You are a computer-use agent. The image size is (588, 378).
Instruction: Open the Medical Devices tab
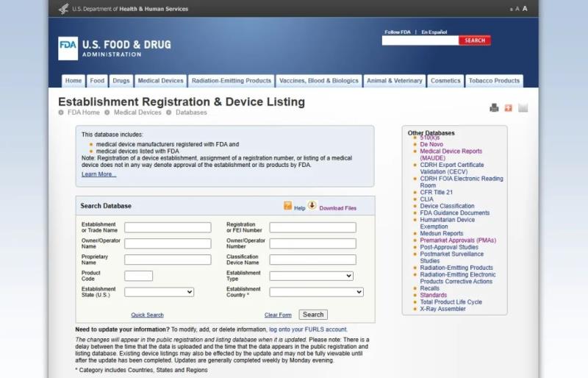(x=160, y=81)
